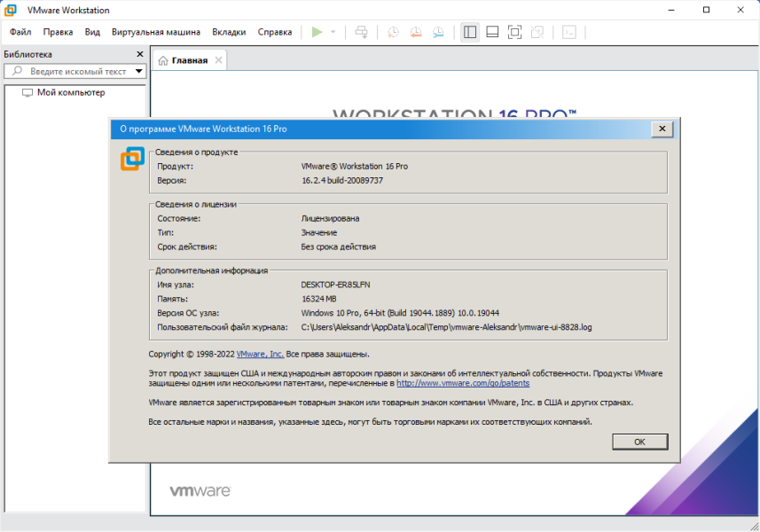Viewport: 760px width, 532px height.
Task: Open the VMware, Inc. hyperlink
Action: (260, 354)
